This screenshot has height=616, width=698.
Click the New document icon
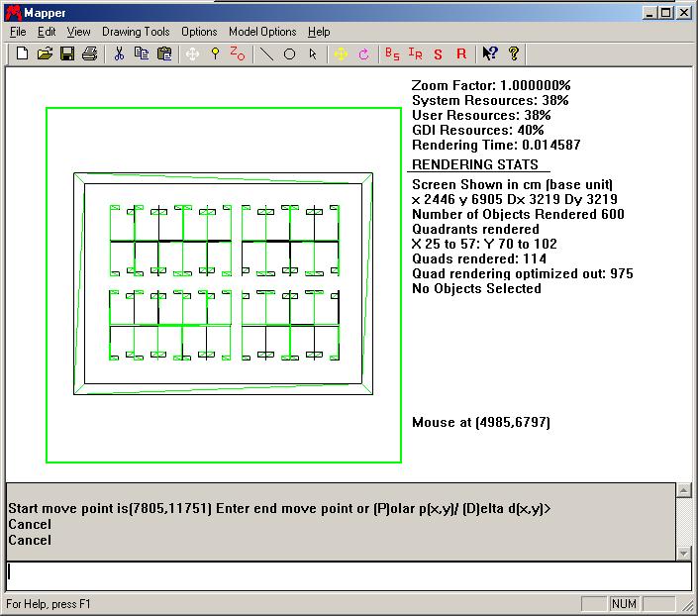(x=22, y=53)
